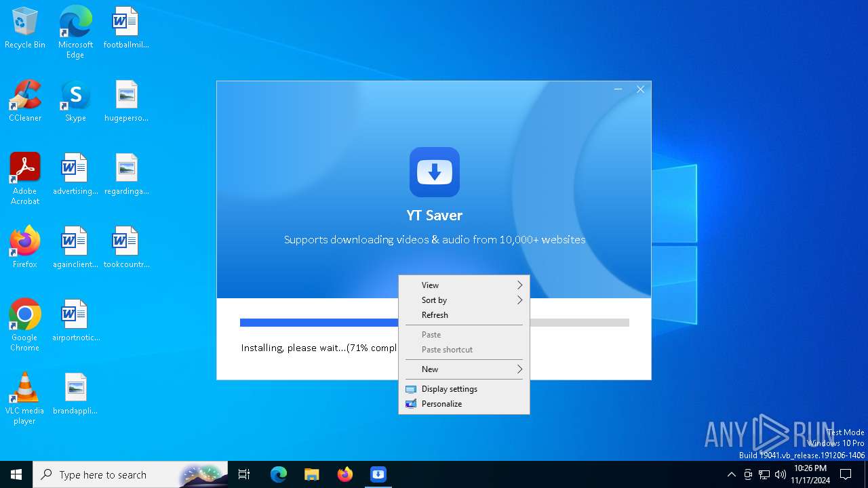Open the Recycle Bin desktop icon
Image resolution: width=868 pixels, height=488 pixels.
coord(25,28)
